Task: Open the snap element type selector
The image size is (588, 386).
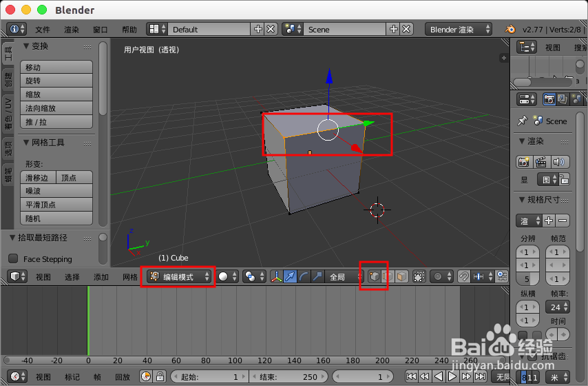Action: click(482, 276)
